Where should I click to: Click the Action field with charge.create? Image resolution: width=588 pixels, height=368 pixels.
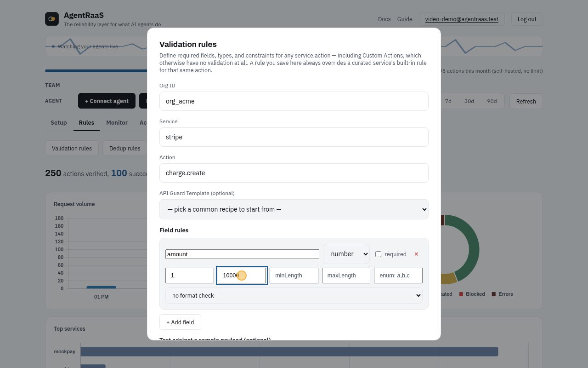pos(294,173)
